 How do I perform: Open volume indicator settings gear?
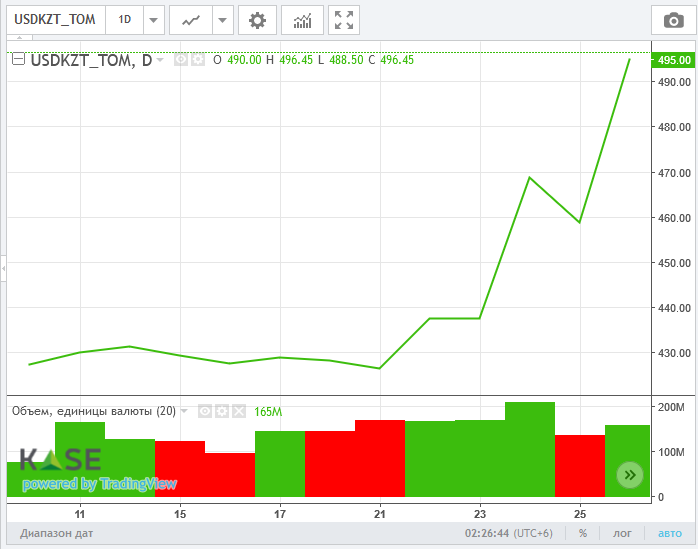[x=222, y=411]
